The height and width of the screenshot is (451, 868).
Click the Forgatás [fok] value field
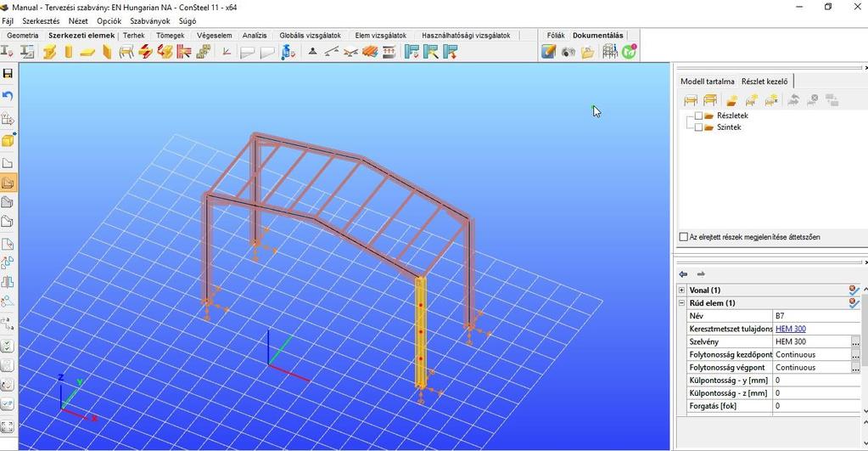tap(817, 406)
